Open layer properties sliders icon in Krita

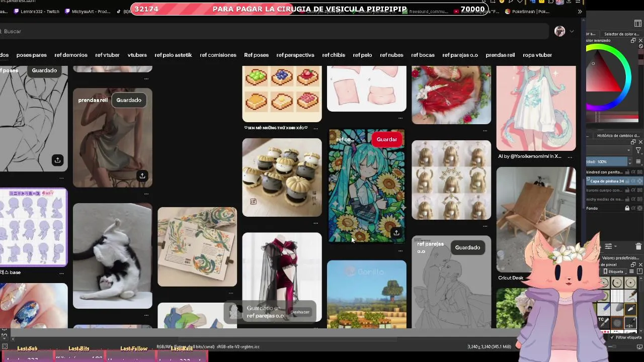[608, 246]
